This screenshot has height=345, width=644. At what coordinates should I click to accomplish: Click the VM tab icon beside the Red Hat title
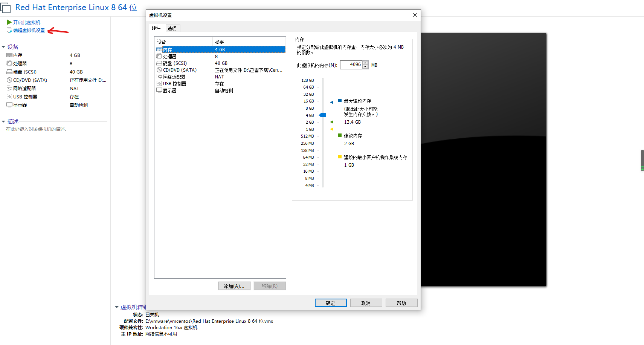5,8
